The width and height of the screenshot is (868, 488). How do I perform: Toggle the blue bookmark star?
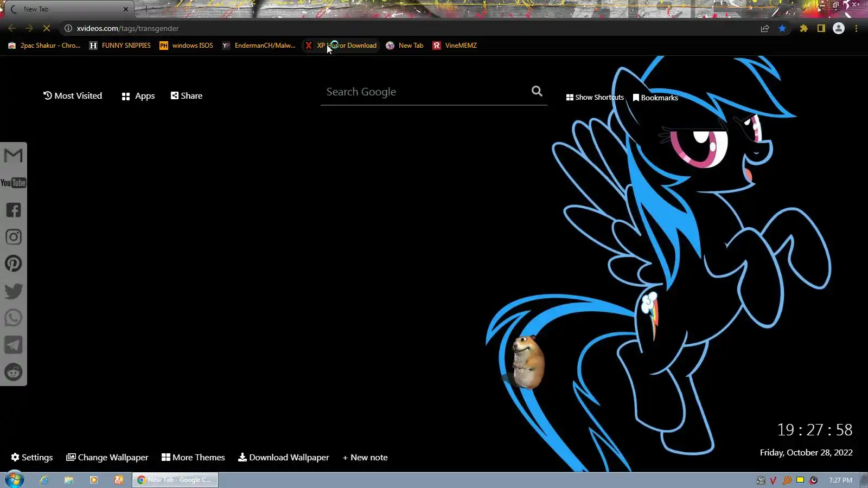coord(782,28)
